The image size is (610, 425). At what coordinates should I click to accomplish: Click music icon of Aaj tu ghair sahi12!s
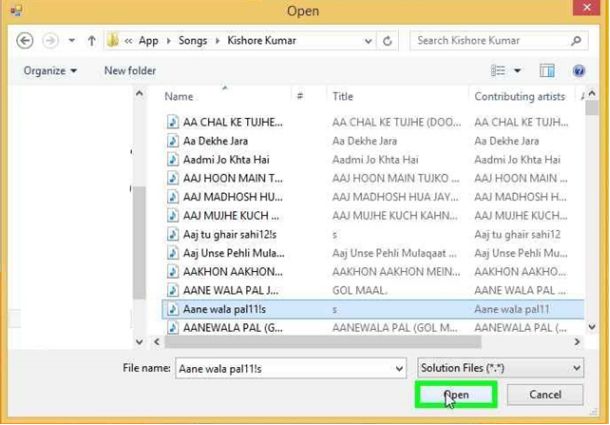click(x=173, y=234)
